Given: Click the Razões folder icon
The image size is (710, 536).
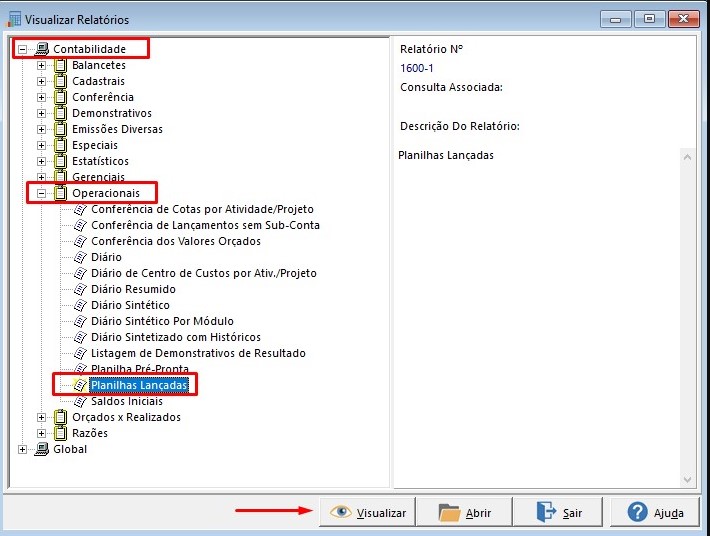Looking at the screenshot, I should (61, 433).
